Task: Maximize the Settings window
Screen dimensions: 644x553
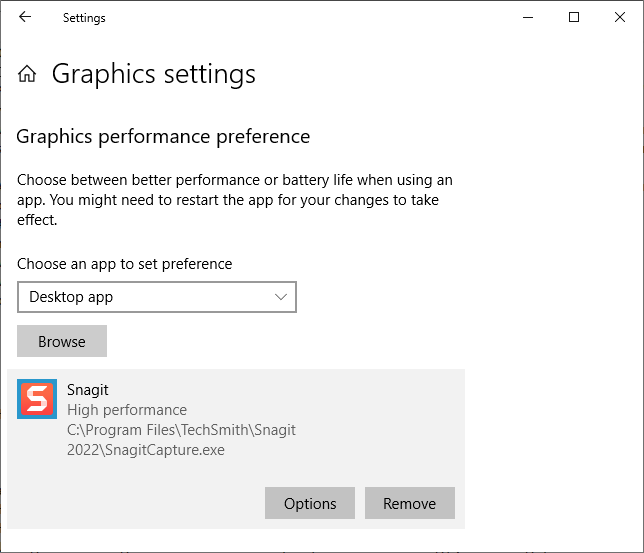Action: point(573,17)
